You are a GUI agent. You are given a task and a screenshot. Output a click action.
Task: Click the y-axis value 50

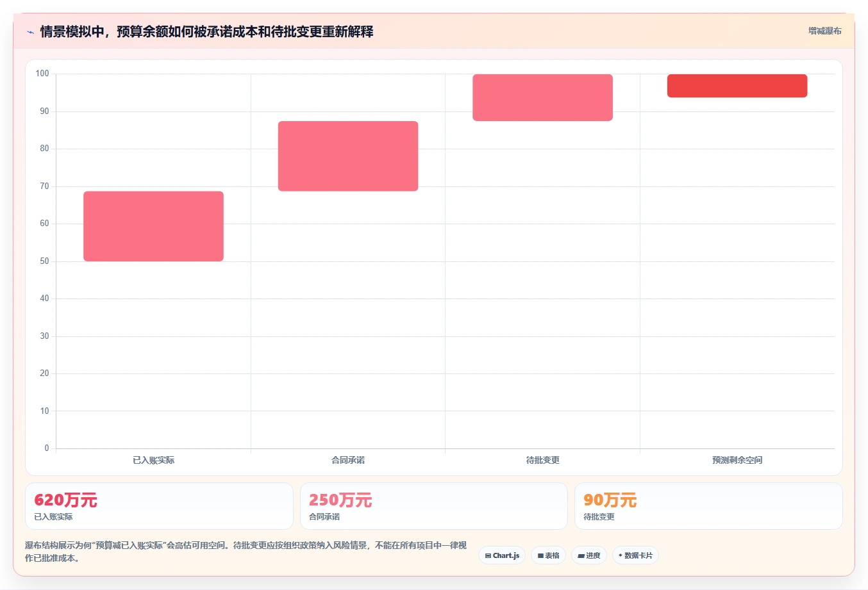coord(44,261)
